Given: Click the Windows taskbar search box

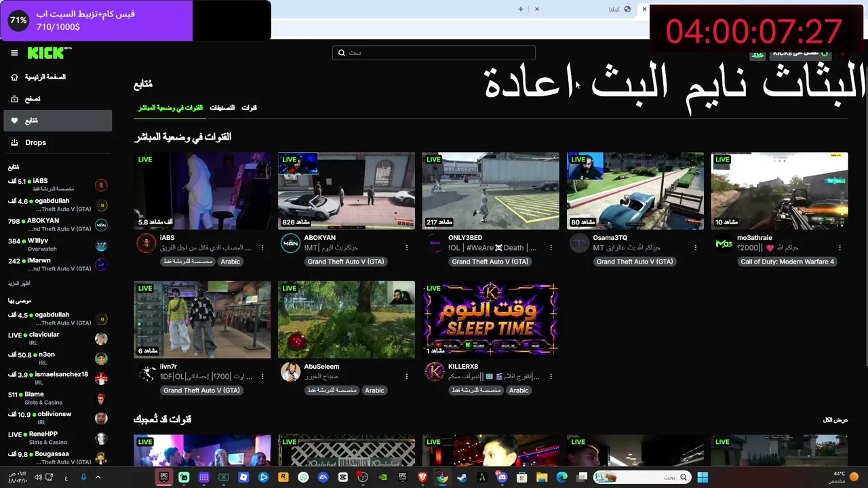Looking at the screenshot, I should [x=642, y=477].
